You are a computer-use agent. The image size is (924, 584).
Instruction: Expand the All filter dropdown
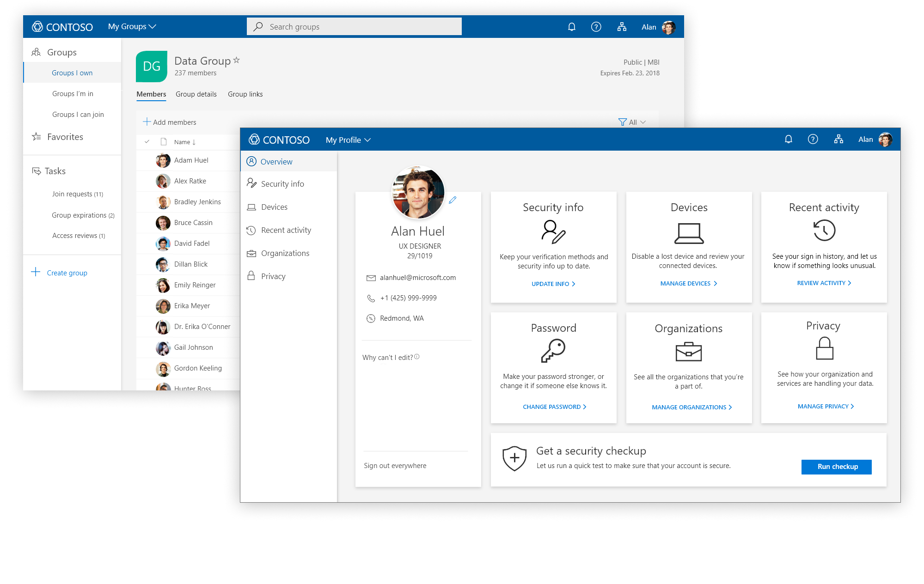pos(637,122)
